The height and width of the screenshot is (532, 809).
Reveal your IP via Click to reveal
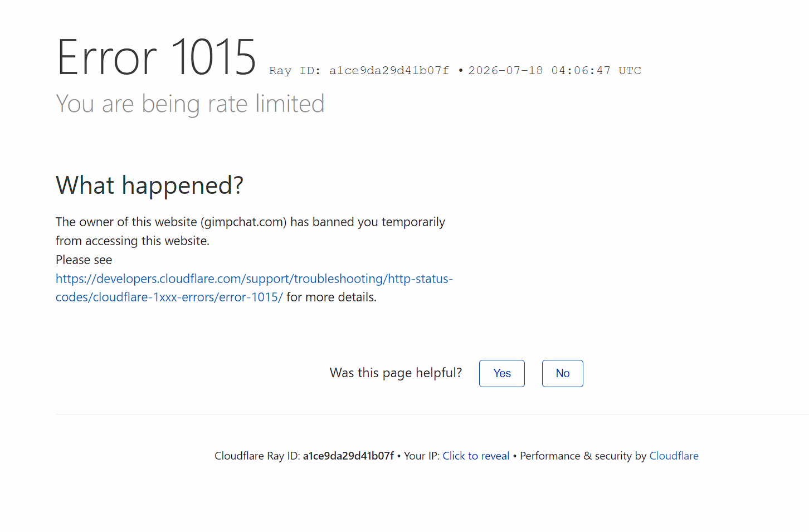click(476, 456)
